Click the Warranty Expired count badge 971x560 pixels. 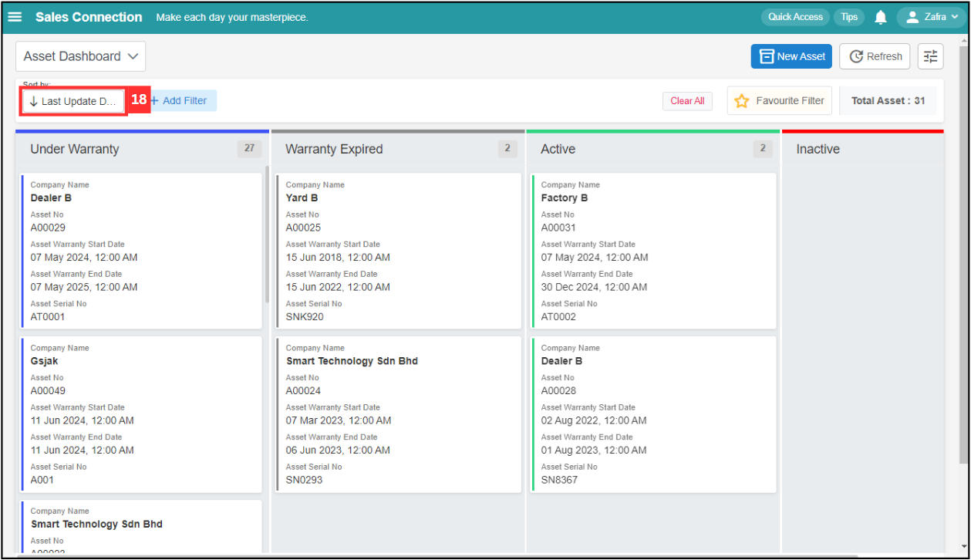tap(507, 149)
